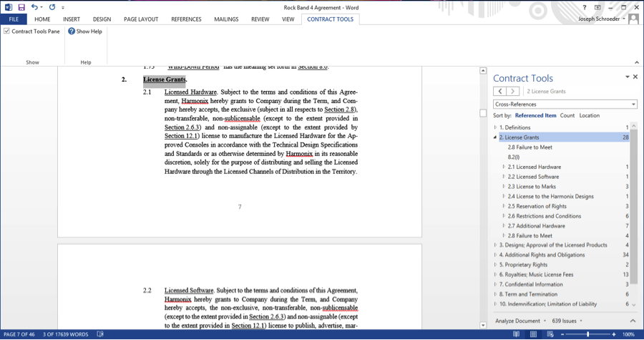The width and height of the screenshot is (644, 340).
Task: Click the Undo arrow icon
Action: (34, 7)
